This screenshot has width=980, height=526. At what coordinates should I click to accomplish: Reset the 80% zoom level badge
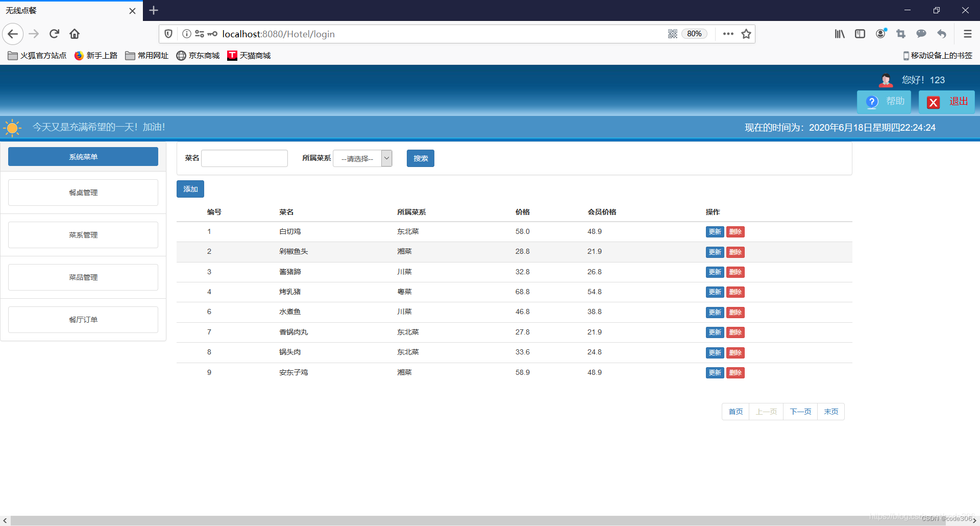click(694, 34)
